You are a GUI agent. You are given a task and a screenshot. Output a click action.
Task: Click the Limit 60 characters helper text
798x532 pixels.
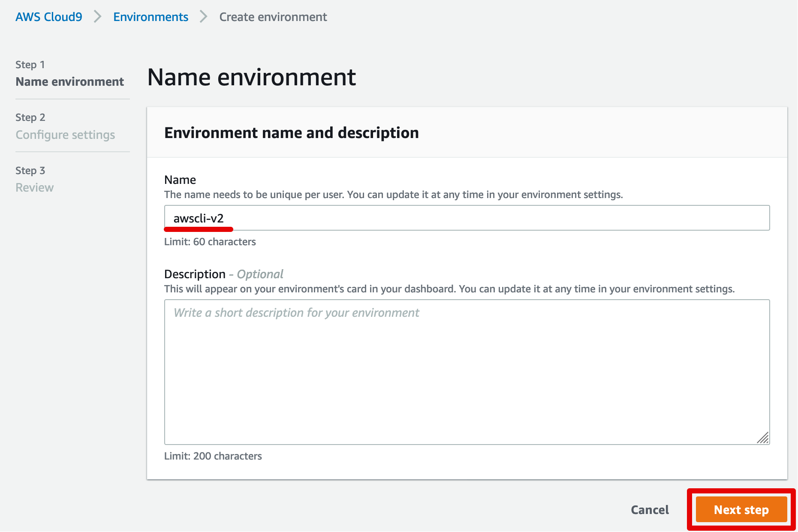tap(210, 241)
